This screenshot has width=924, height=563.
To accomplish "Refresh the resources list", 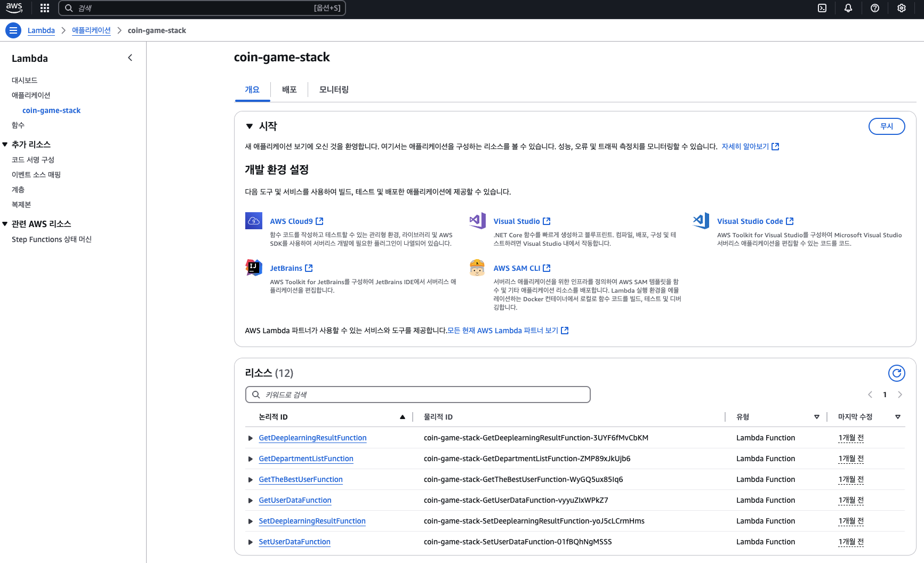I will pyautogui.click(x=897, y=373).
